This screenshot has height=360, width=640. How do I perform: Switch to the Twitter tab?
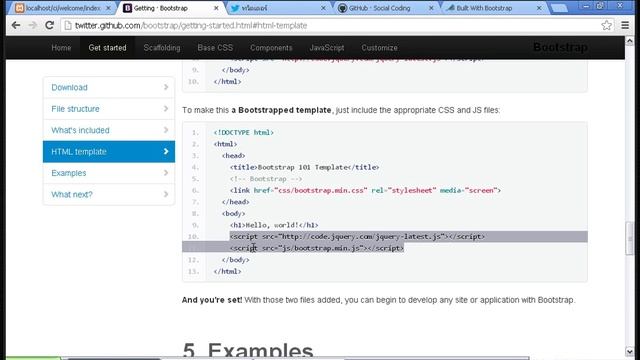(278, 8)
